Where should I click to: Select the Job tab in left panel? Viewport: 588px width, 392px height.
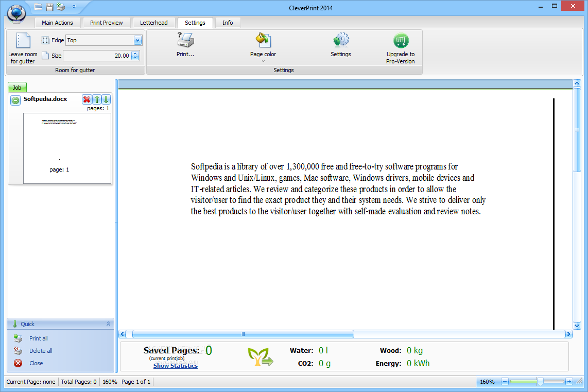coord(18,88)
